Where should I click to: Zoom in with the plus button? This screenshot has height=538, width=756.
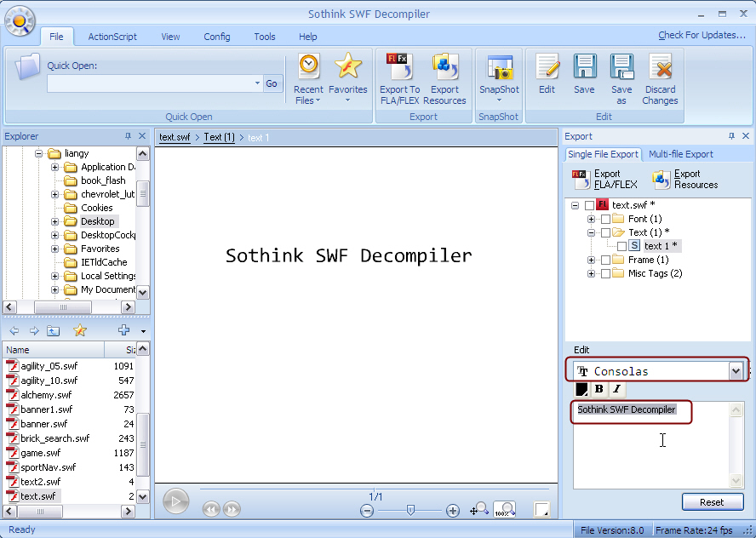pyautogui.click(x=452, y=511)
